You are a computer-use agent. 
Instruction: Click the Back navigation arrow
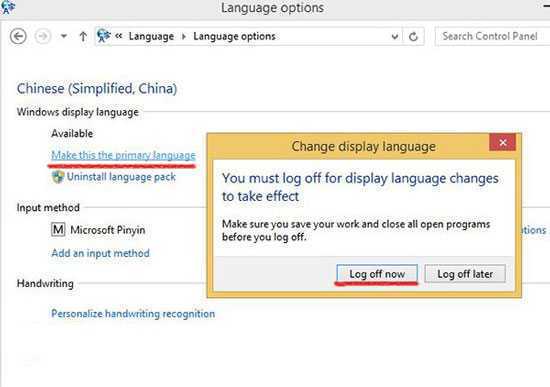click(x=18, y=36)
